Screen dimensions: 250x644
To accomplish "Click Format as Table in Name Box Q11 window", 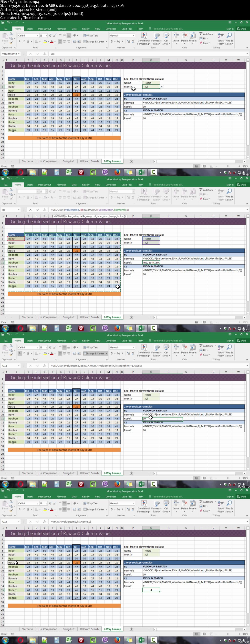I will (x=156, y=350).
